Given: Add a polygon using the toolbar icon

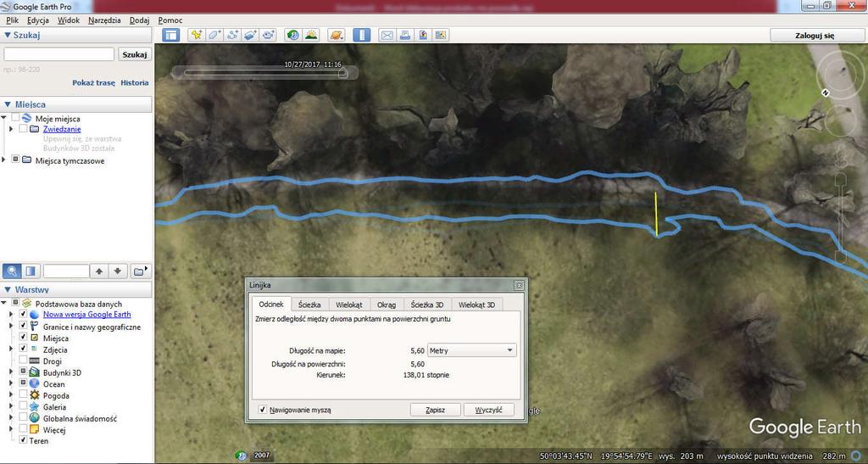Looking at the screenshot, I should click(214, 35).
